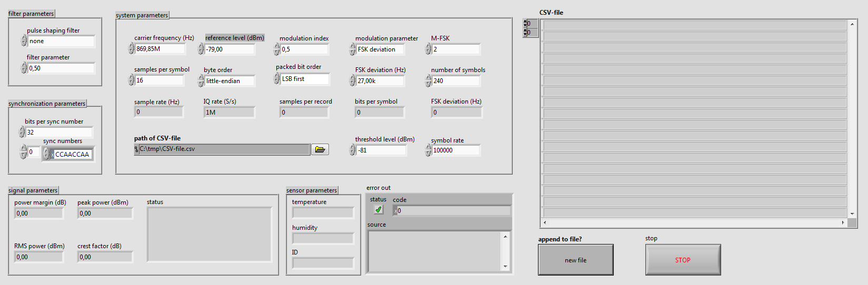Click the threshold level field -81

[x=381, y=150]
